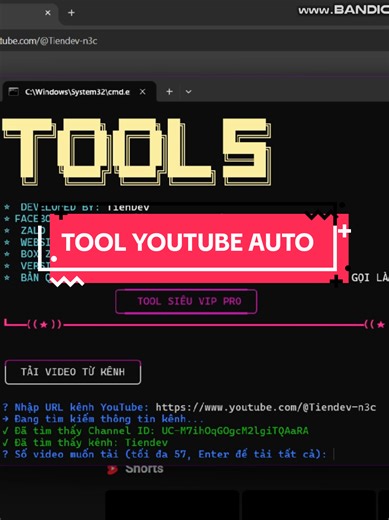Close the cmd.exe terminal tab
Image resolution: width=389 pixels, height=520 pixels.
point(142,92)
